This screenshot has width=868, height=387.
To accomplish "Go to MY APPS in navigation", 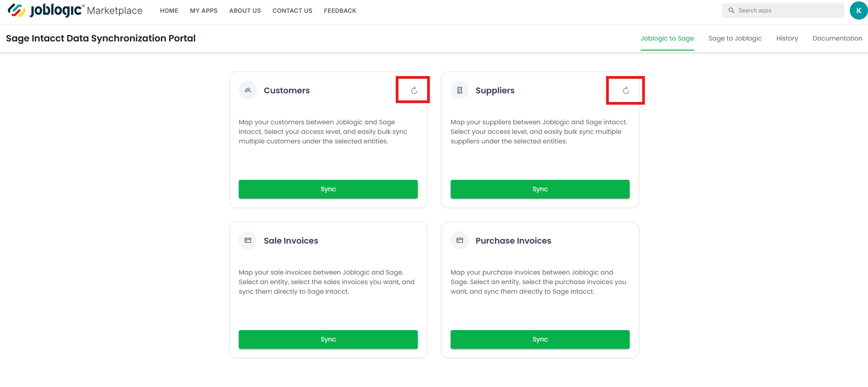I will 204,10.
